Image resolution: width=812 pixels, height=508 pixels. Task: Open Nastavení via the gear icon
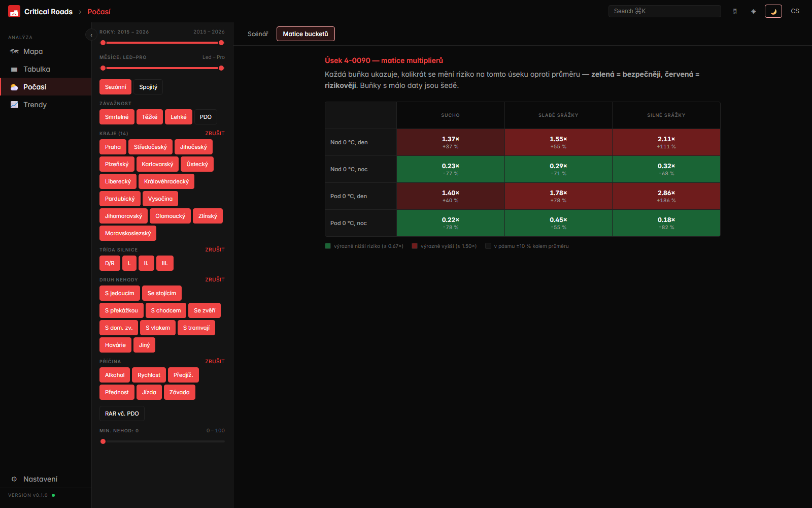pos(14,479)
